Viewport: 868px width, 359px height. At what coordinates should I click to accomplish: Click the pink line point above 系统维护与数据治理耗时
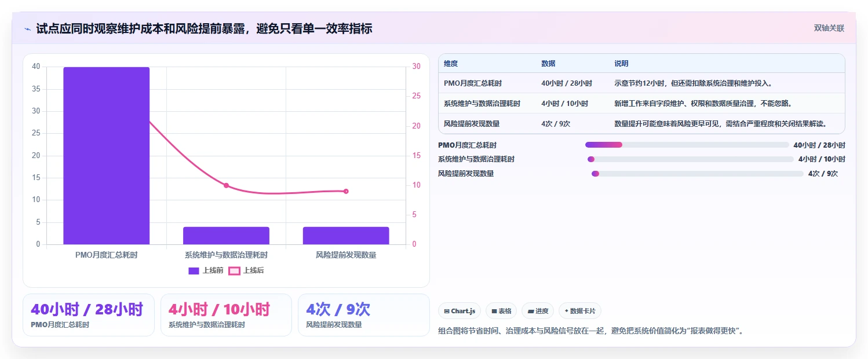(x=226, y=185)
